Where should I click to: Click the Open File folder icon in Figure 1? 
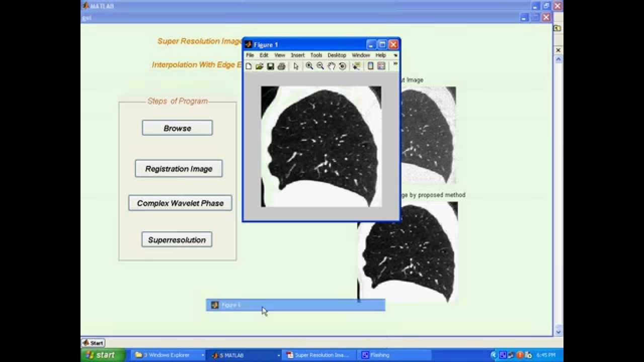click(x=260, y=66)
